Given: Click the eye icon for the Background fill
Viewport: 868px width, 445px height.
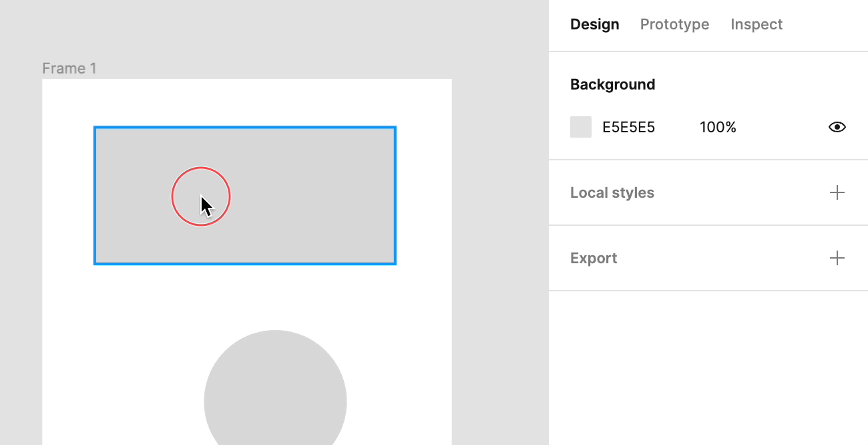Looking at the screenshot, I should (837, 126).
